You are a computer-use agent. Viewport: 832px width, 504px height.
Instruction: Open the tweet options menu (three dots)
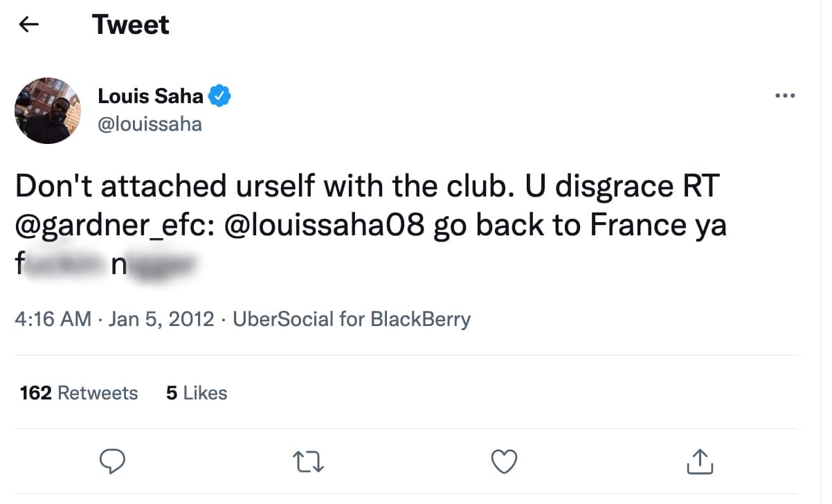point(786,96)
